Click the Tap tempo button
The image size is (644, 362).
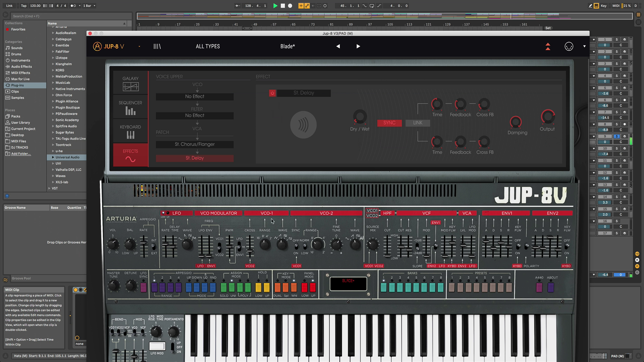pyautogui.click(x=24, y=6)
